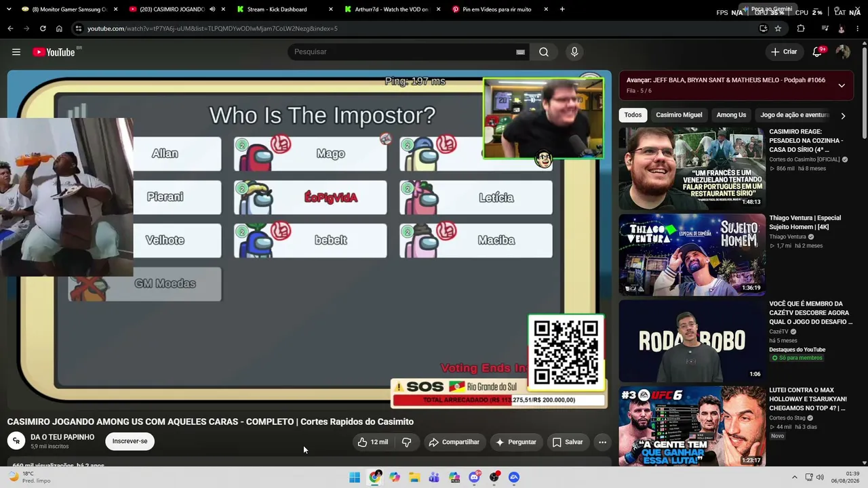Open the account avatar menu
Screen dimensions: 868x488
(843, 52)
